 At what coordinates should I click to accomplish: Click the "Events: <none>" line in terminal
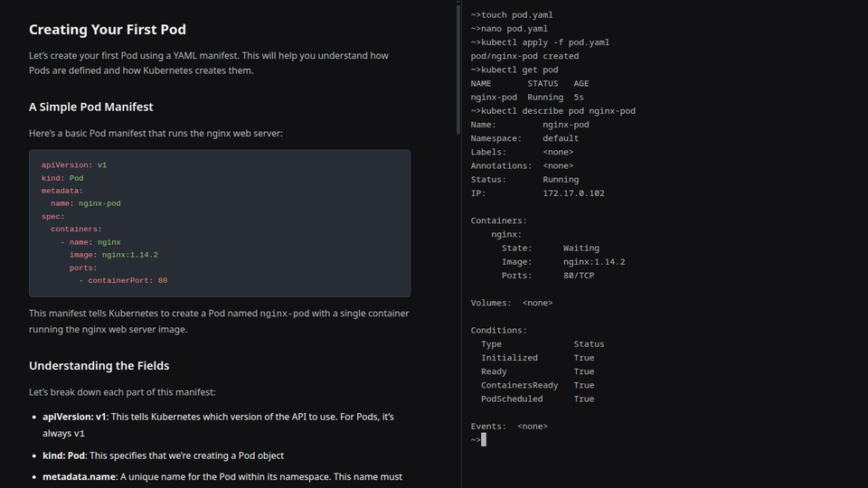[509, 427]
